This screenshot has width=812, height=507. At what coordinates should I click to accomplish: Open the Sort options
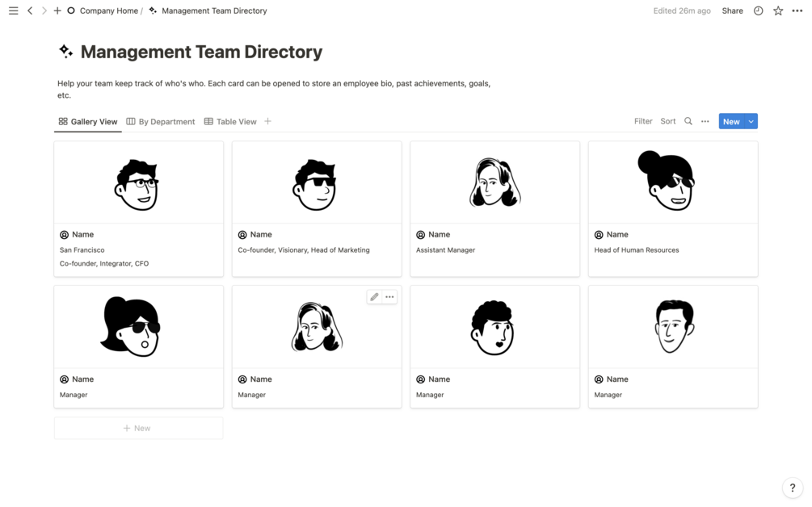point(667,121)
